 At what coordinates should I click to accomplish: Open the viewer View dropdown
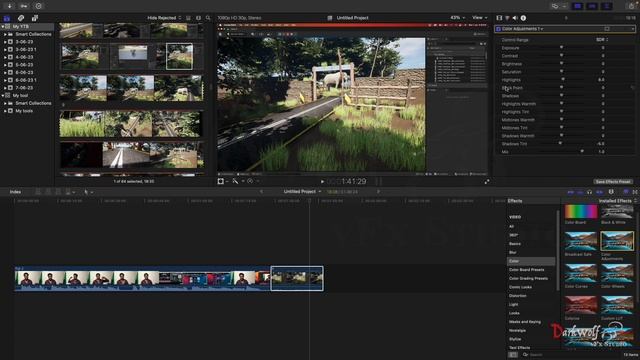(480, 18)
